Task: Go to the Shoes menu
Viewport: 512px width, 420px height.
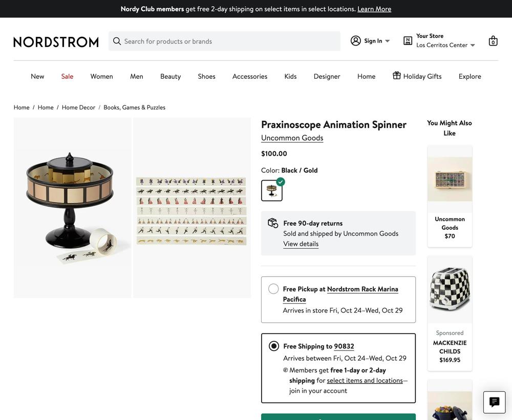Action: point(206,76)
